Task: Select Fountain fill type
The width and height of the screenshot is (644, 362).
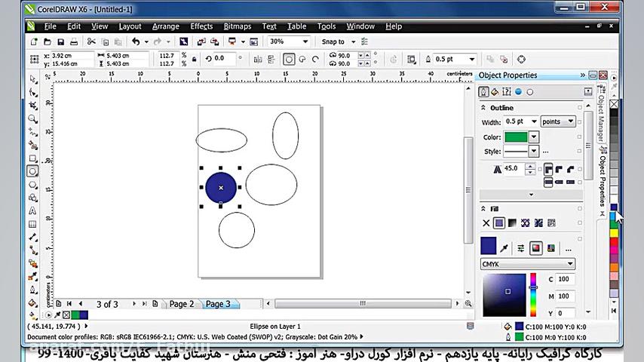Action: [512, 223]
